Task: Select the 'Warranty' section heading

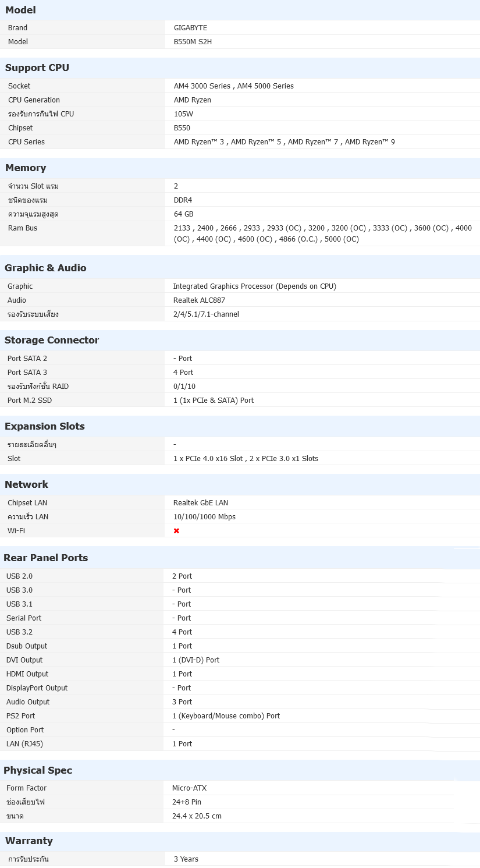Action: click(29, 841)
